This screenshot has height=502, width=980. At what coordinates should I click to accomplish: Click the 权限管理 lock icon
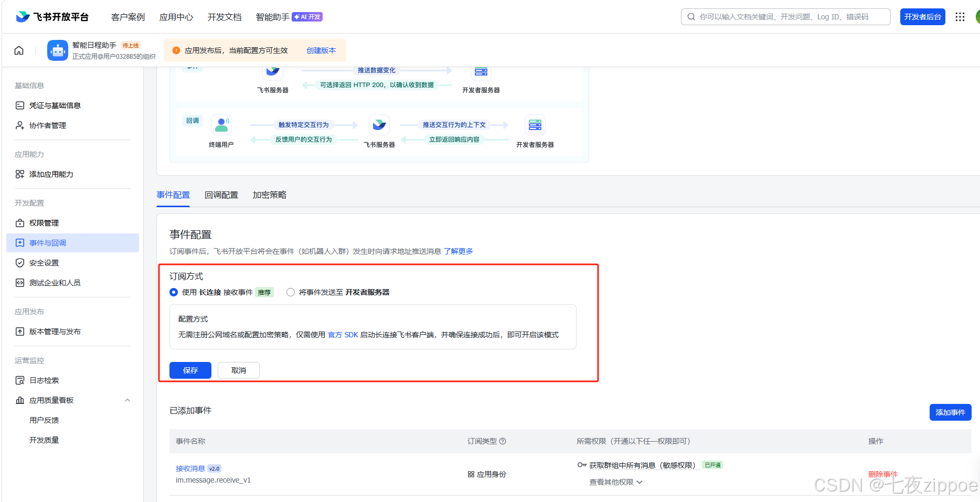20,223
